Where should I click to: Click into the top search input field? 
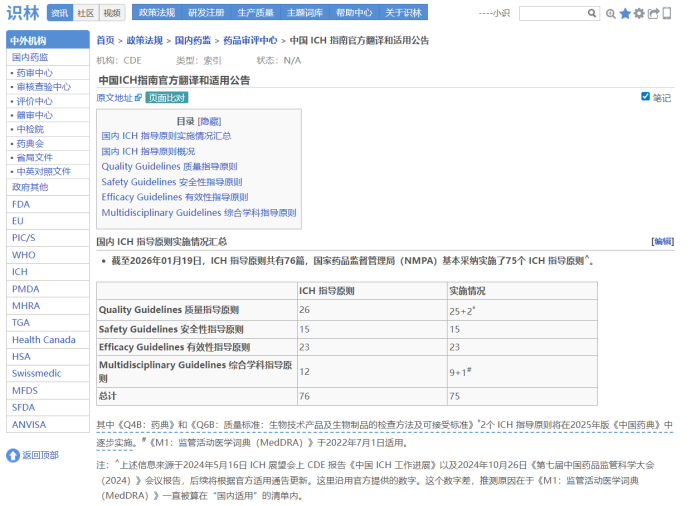point(552,14)
